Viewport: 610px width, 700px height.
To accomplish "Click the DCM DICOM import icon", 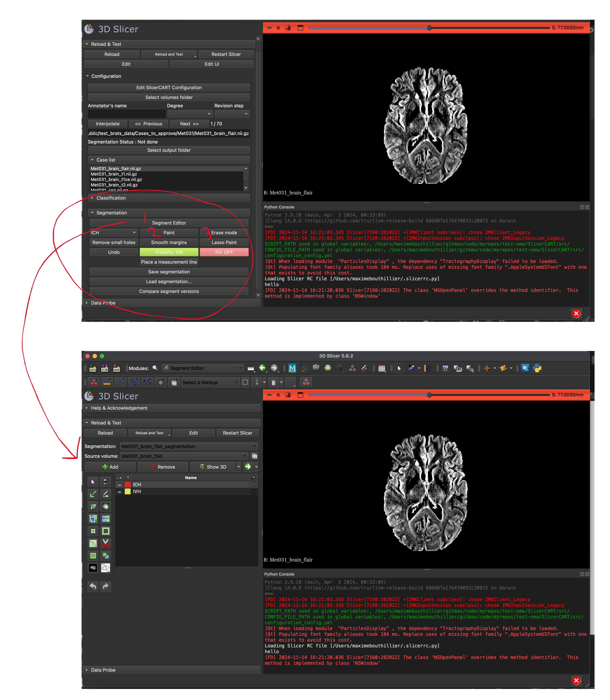I will [105, 368].
